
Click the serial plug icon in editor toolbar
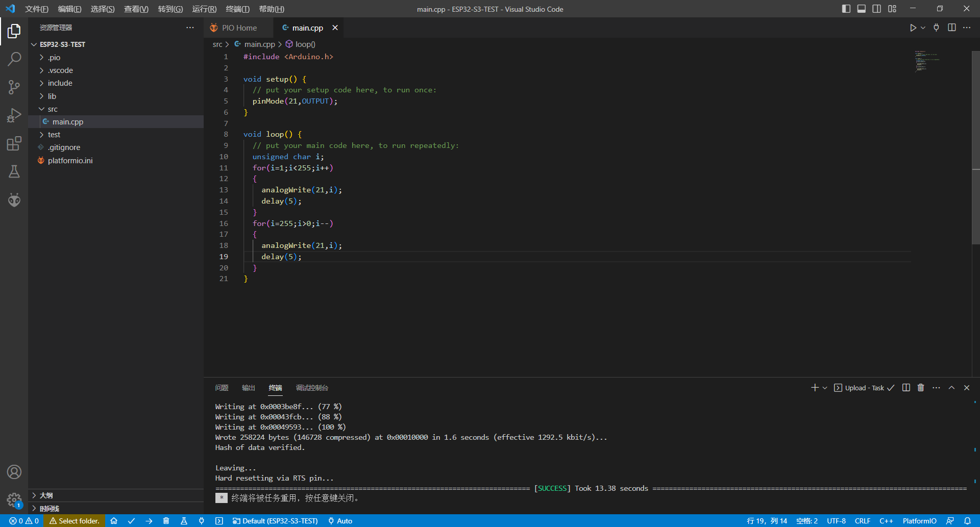pos(936,28)
